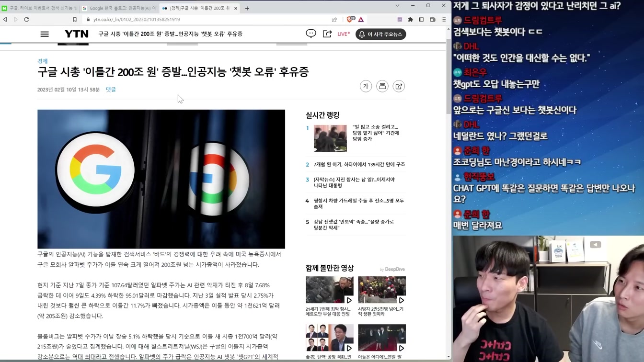The image size is (644, 362).
Task: Click the camera icon on the webcam overlay
Action: coord(595,245)
